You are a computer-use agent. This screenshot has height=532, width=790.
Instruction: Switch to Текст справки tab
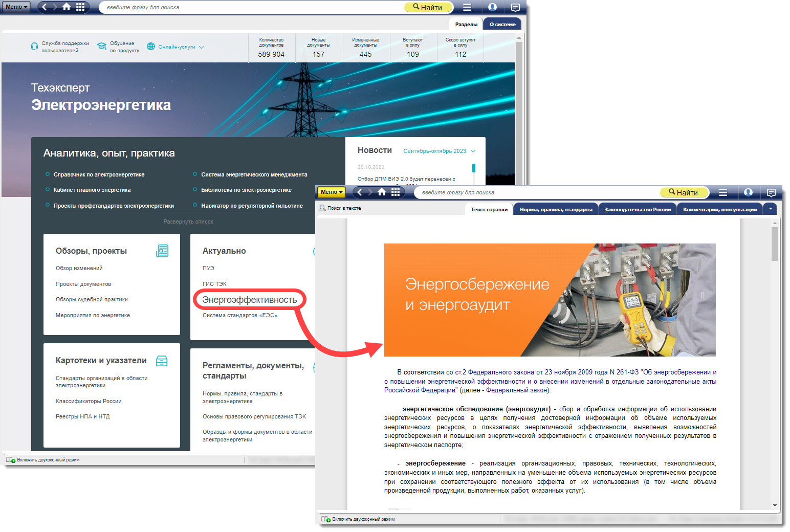(x=489, y=209)
